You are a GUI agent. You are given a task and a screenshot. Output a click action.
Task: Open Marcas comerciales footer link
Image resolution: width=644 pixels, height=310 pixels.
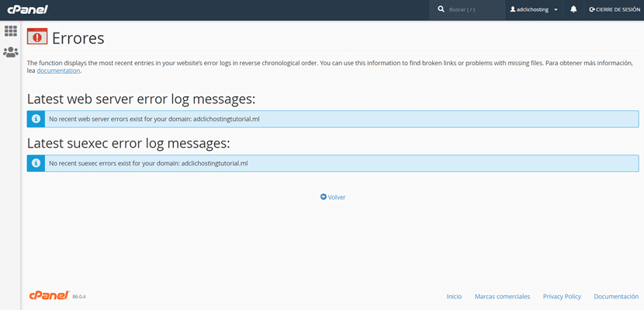pyautogui.click(x=502, y=297)
